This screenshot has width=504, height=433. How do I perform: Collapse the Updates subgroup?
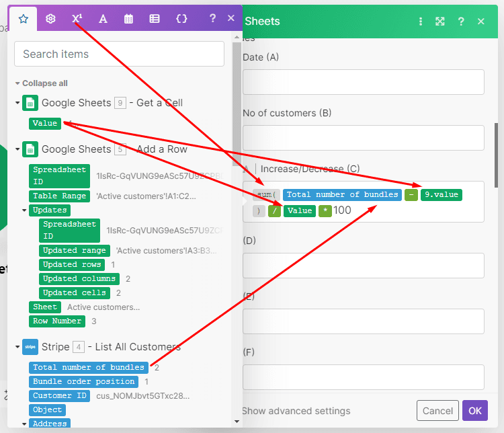[x=24, y=210]
